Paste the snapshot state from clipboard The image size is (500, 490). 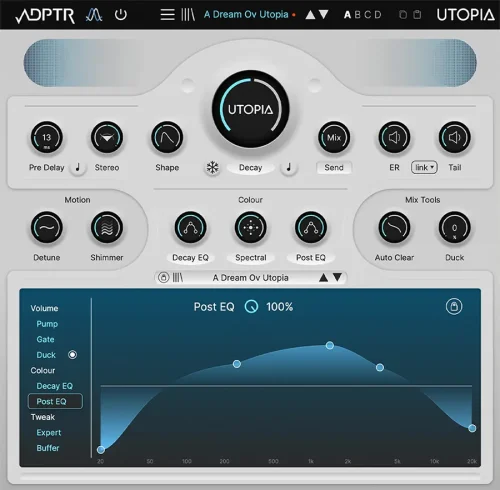[417, 15]
